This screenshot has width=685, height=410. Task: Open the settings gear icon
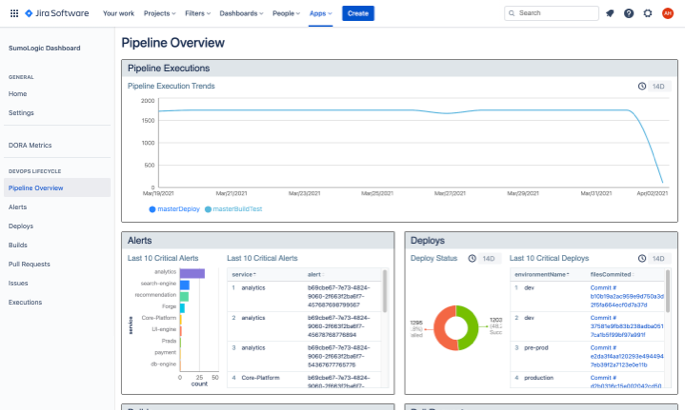coord(648,13)
